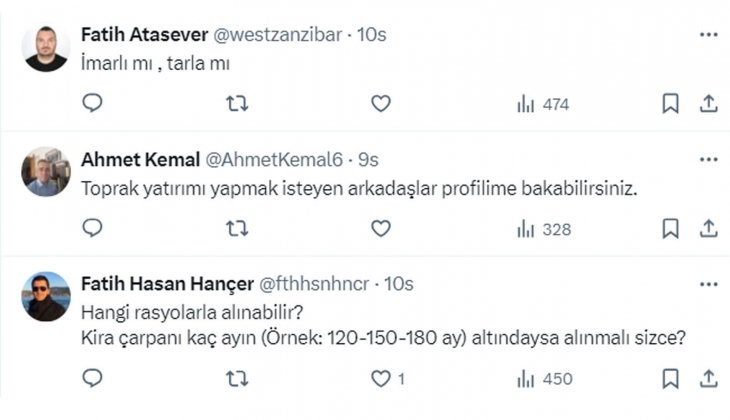Share Fatih Atasever's tweet
Viewport: 730px width, 420px height.
click(x=708, y=103)
